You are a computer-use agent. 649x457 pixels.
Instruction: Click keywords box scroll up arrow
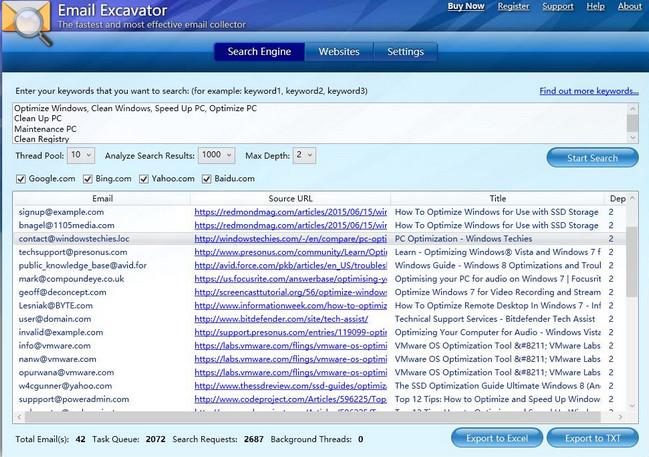632,108
